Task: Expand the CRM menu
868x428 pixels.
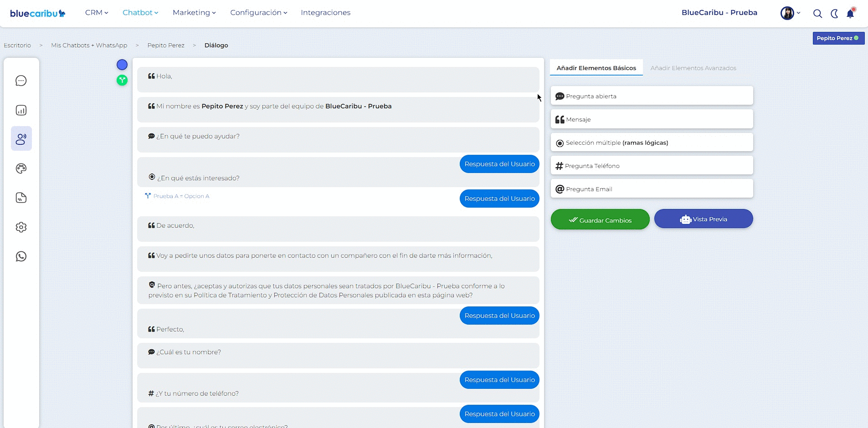Action: pos(97,13)
